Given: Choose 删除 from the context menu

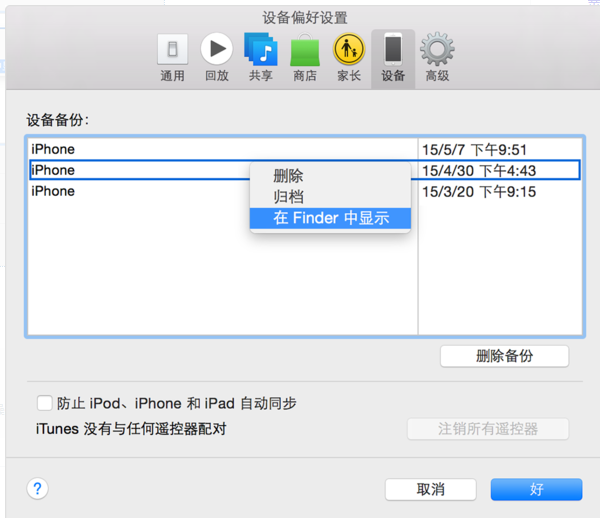Looking at the screenshot, I should 330,176.
